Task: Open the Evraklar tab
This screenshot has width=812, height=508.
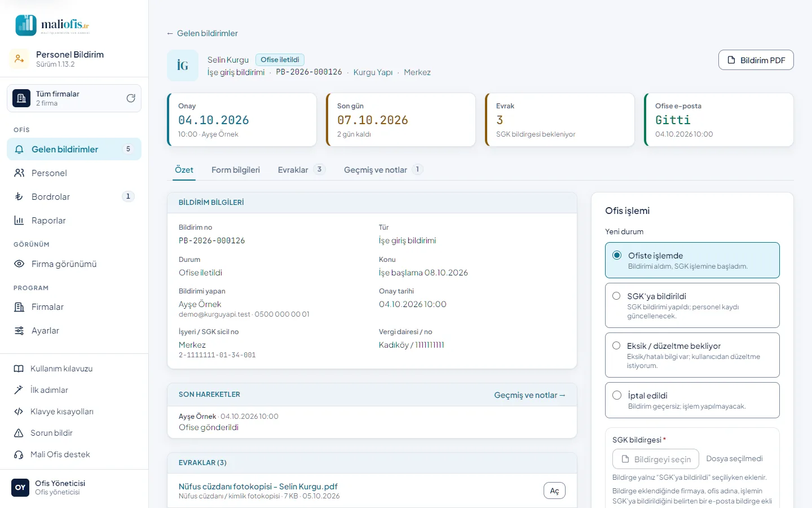Action: point(302,170)
